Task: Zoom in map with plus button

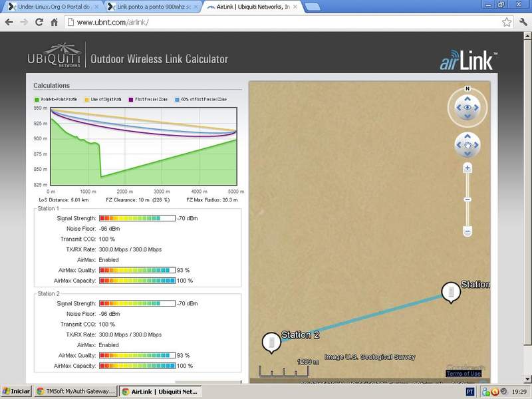Action: (x=467, y=168)
